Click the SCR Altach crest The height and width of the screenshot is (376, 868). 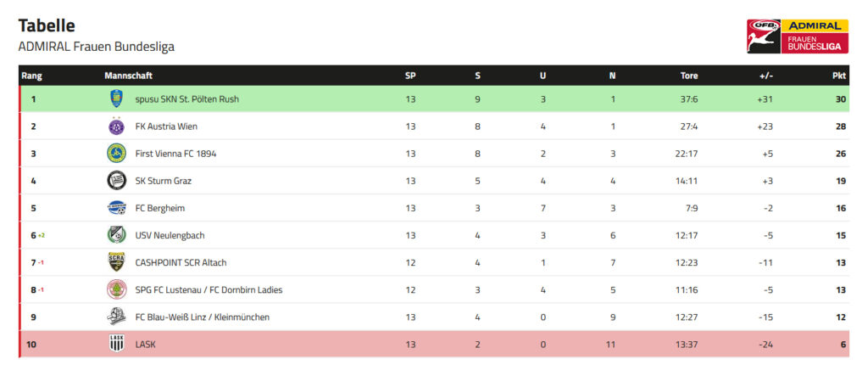(x=116, y=262)
